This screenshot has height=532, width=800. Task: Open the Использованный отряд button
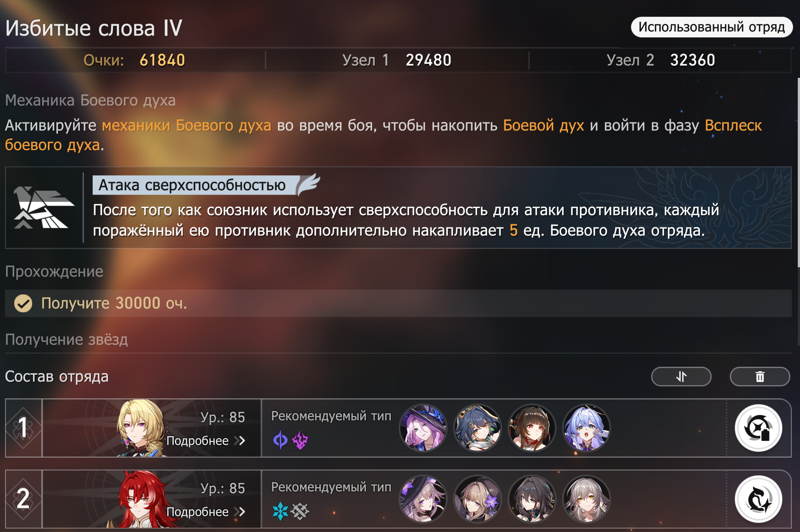[x=711, y=27]
